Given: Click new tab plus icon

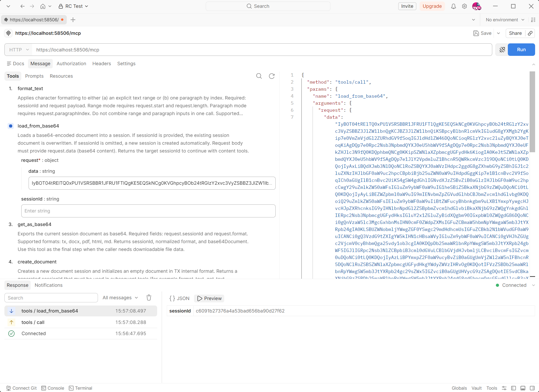Looking at the screenshot, I should pyautogui.click(x=73, y=20).
